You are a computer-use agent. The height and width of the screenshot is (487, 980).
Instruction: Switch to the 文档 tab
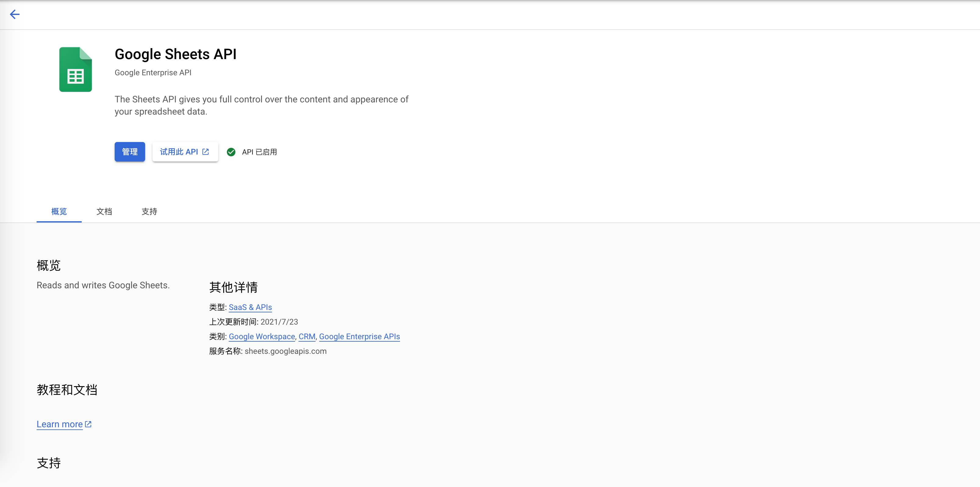(104, 212)
